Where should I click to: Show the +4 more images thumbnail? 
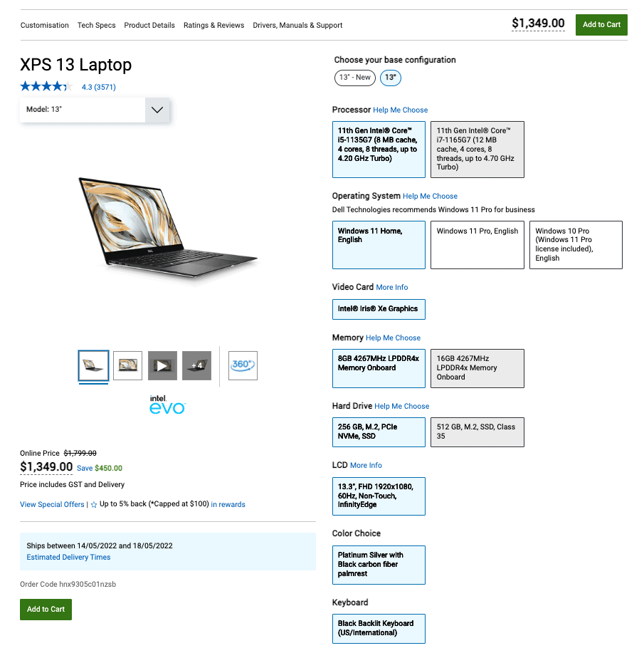point(196,365)
